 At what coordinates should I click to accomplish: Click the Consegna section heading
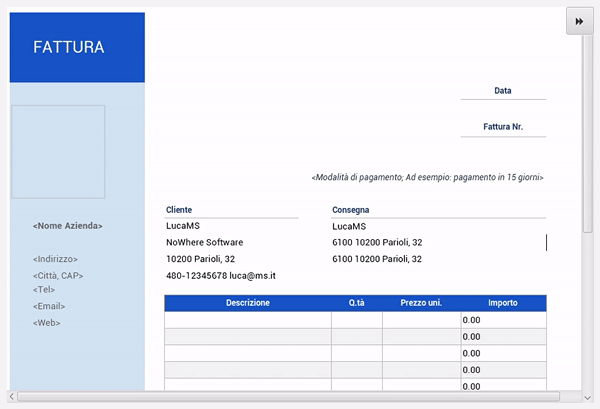351,210
